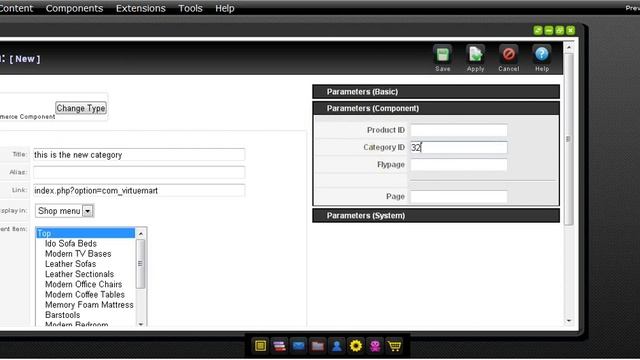Click main window scroll up arrow
Screen dimensions: 640x360
click(x=569, y=47)
